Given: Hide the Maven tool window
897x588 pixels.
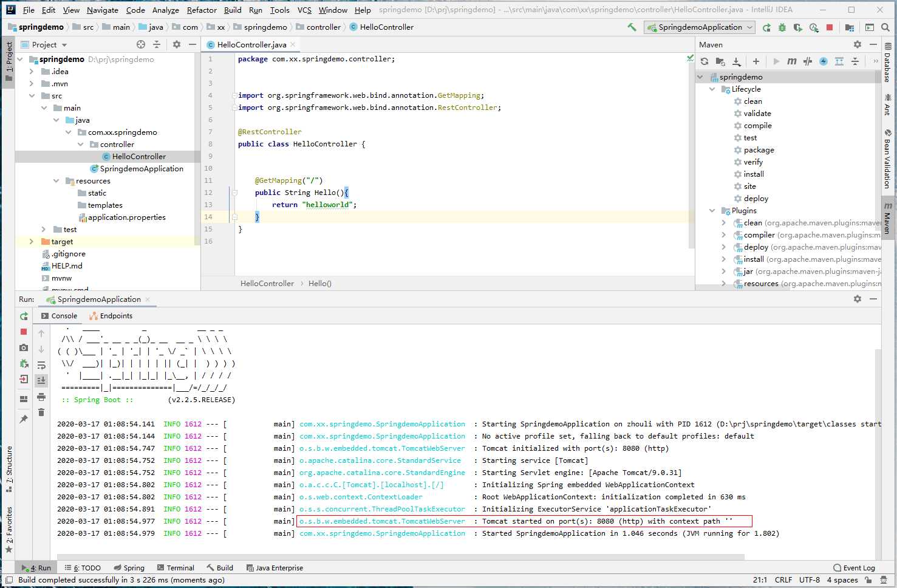Looking at the screenshot, I should [x=873, y=44].
